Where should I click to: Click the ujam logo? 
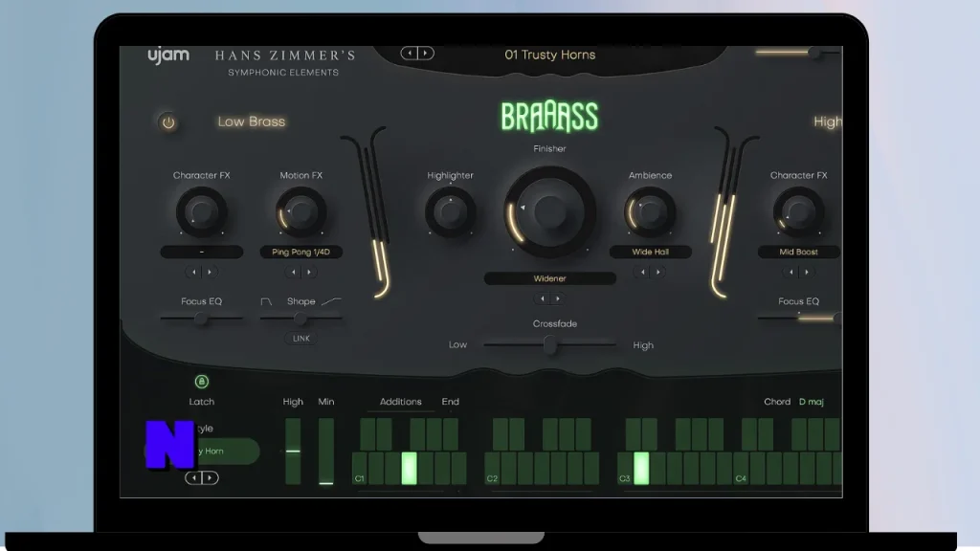(x=168, y=55)
